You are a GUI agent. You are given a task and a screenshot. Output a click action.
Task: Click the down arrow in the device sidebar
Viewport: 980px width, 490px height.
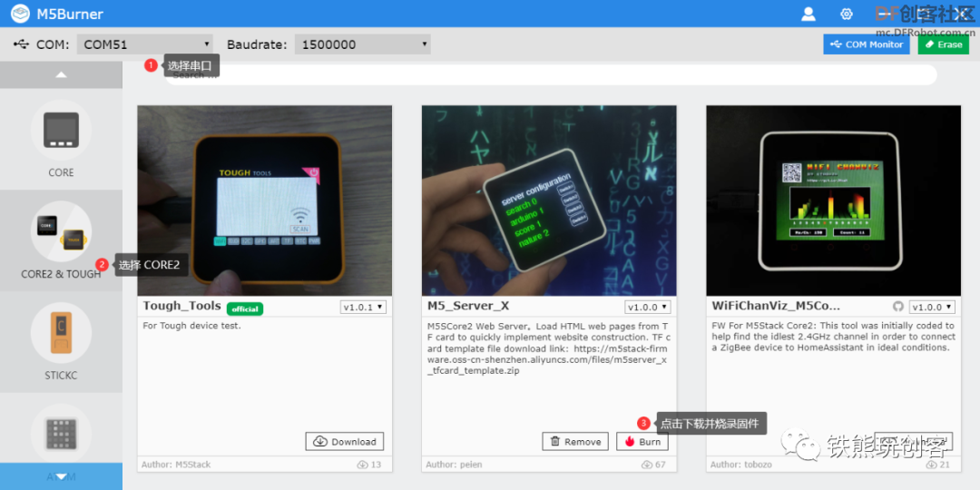pos(62,476)
